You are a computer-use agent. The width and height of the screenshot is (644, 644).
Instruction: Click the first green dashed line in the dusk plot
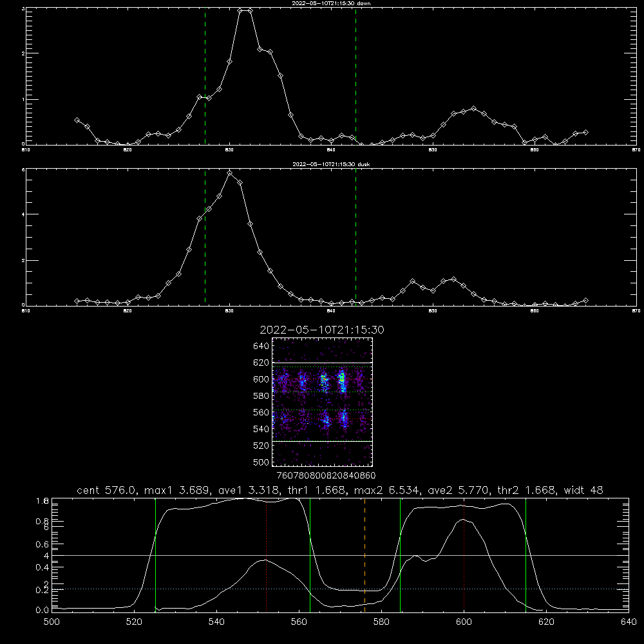point(205,238)
